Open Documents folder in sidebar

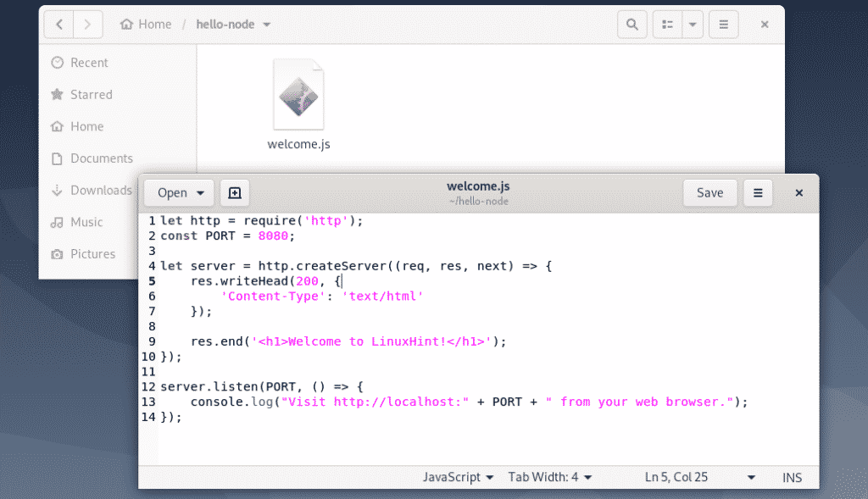point(101,158)
